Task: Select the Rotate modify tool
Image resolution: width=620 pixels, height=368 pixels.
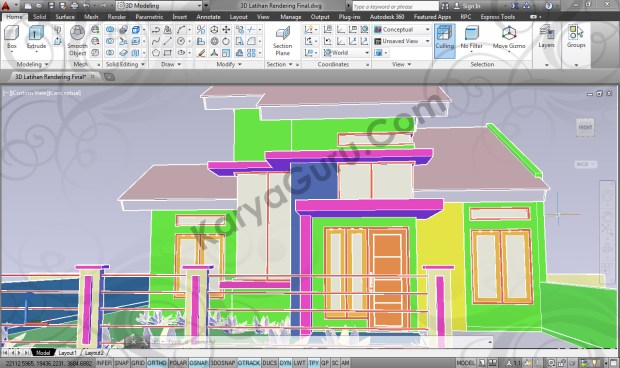Action: [x=226, y=41]
